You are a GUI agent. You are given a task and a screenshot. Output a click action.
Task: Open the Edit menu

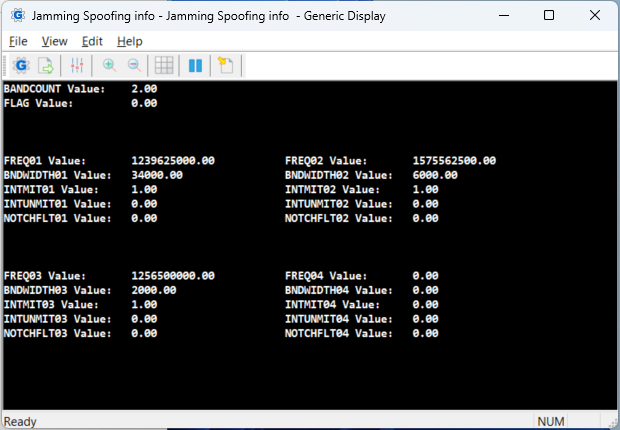92,41
